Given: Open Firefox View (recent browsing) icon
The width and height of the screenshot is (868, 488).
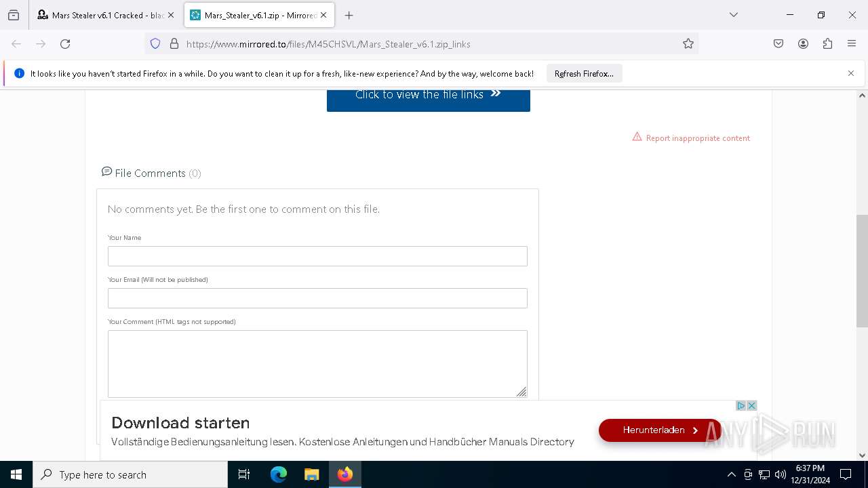Looking at the screenshot, I should tap(14, 15).
